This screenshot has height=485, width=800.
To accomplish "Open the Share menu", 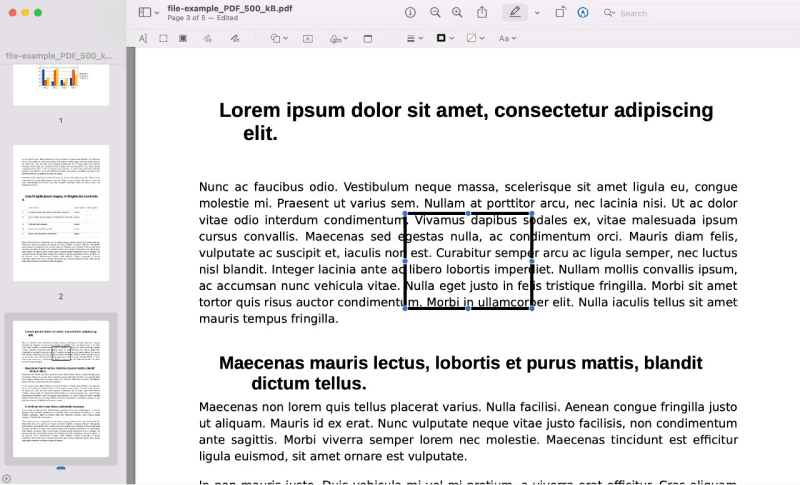I will click(482, 12).
